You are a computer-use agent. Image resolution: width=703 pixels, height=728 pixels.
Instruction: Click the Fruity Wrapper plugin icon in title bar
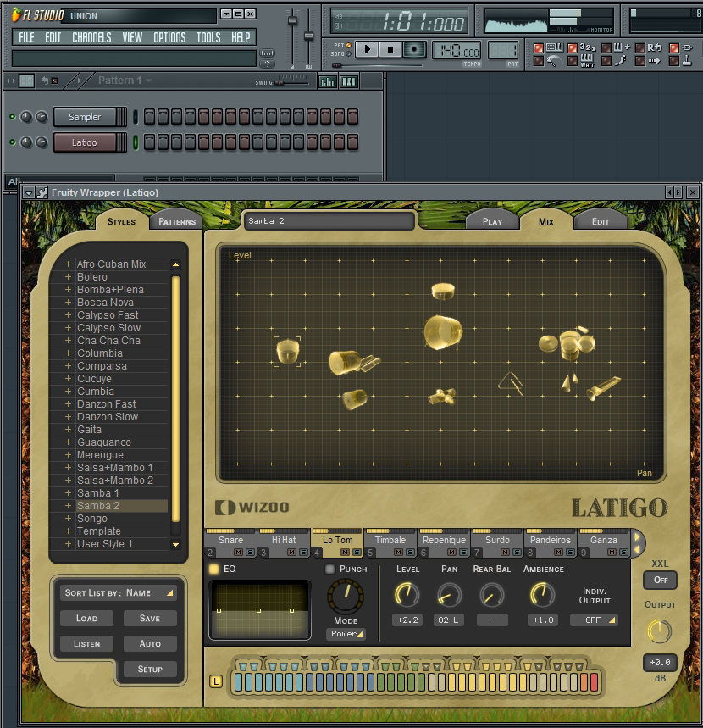coord(42,192)
